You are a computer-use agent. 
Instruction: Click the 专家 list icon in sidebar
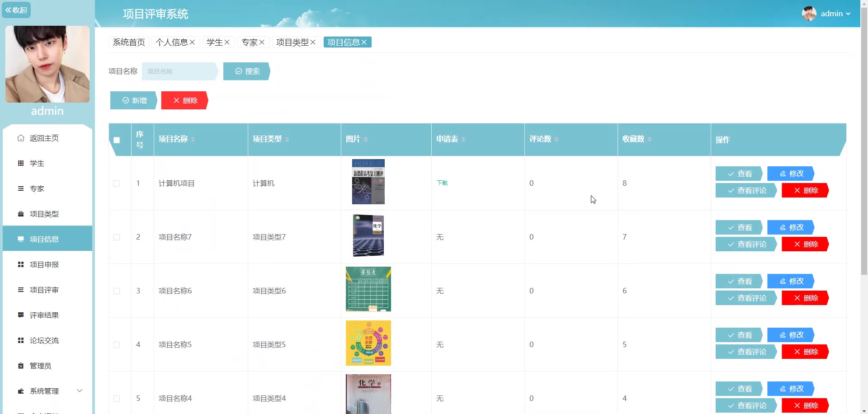pyautogui.click(x=21, y=188)
